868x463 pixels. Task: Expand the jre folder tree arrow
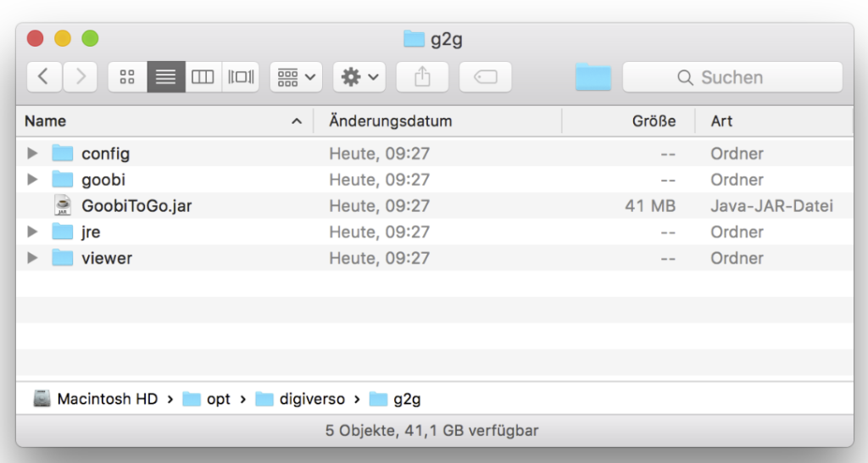pyautogui.click(x=32, y=232)
